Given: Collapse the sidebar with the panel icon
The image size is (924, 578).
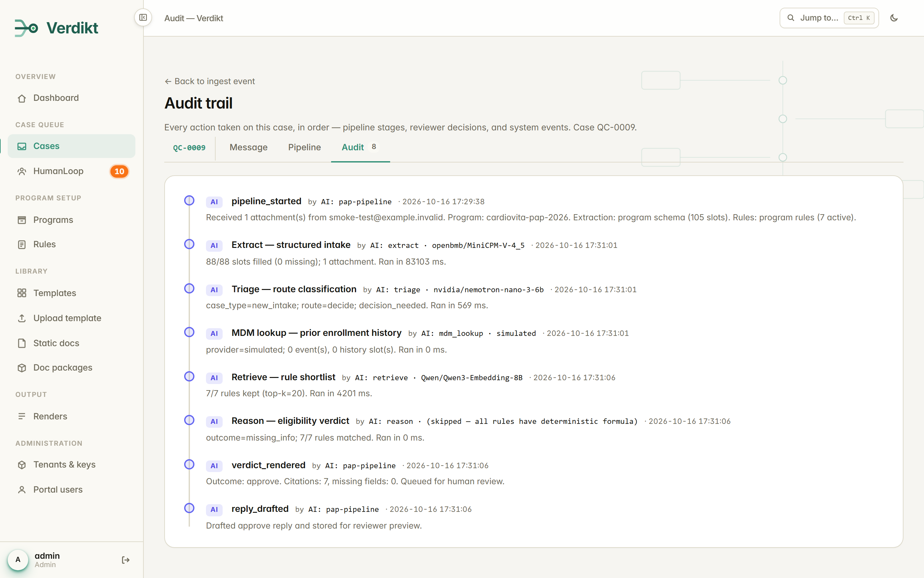Looking at the screenshot, I should coord(143,18).
